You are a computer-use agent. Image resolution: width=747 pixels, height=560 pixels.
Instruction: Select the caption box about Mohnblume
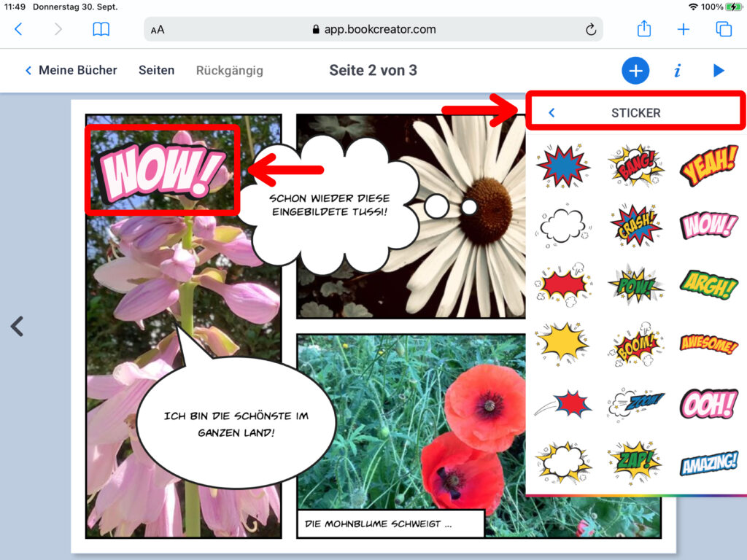[x=390, y=524]
